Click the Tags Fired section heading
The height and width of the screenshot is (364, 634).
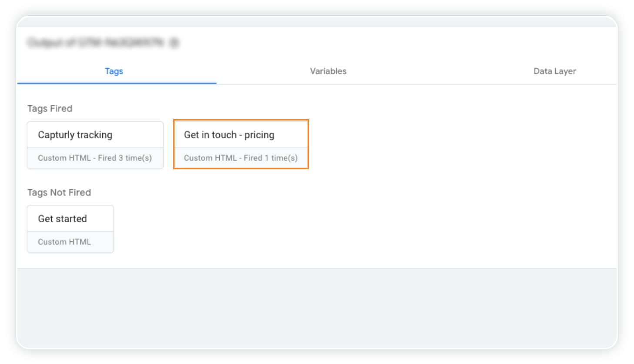pyautogui.click(x=50, y=109)
